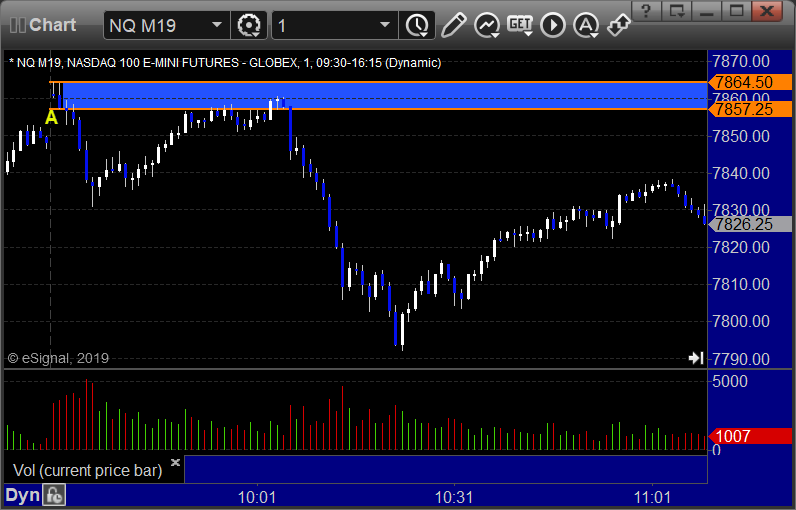Jump to latest bar arrow icon
Image resolution: width=796 pixels, height=510 pixels.
[696, 358]
